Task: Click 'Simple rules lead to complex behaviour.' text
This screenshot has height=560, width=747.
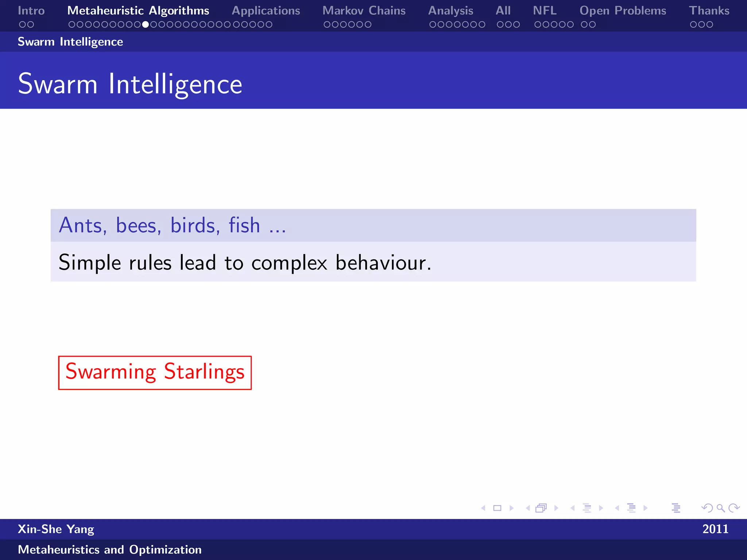Action: coord(245,262)
